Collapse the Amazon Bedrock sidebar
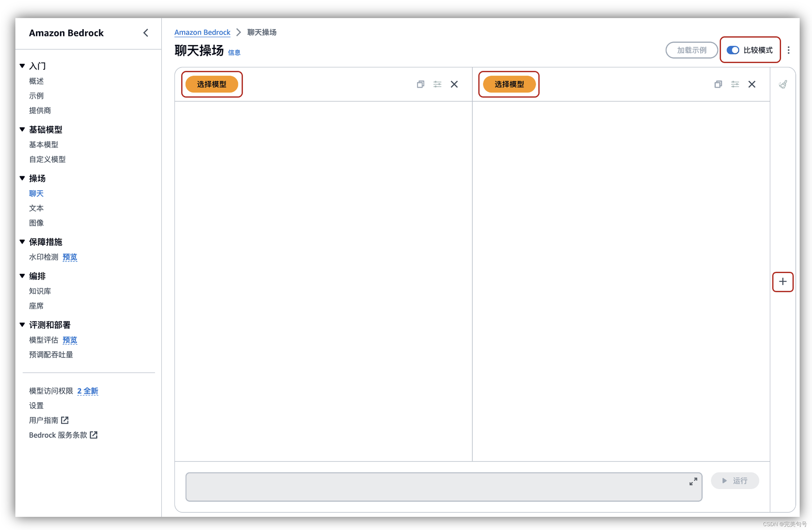The image size is (812, 530). pos(146,33)
